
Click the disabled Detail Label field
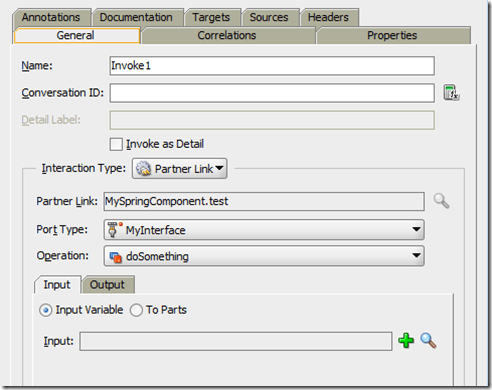[x=272, y=120]
